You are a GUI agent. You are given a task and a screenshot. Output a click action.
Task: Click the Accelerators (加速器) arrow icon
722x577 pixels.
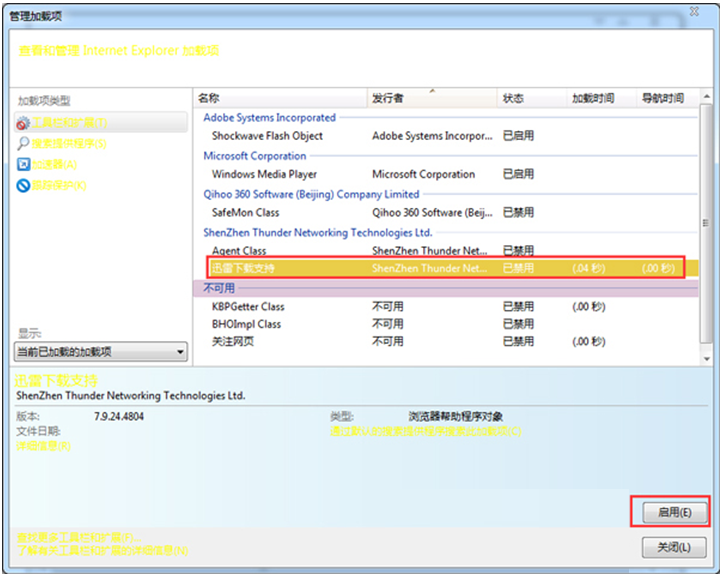click(x=24, y=165)
